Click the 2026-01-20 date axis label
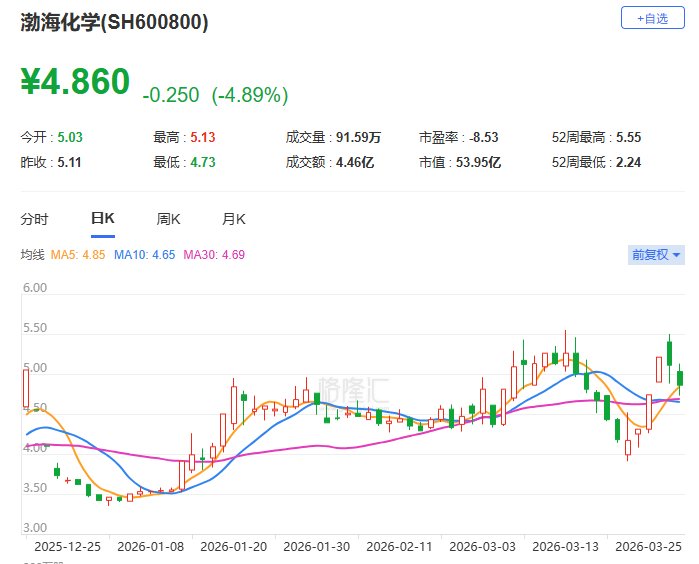The height and width of the screenshot is (564, 699). coord(234,547)
